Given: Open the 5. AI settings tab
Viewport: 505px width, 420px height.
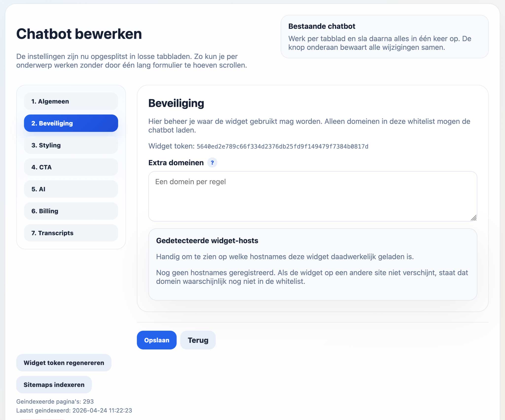Looking at the screenshot, I should pyautogui.click(x=71, y=189).
